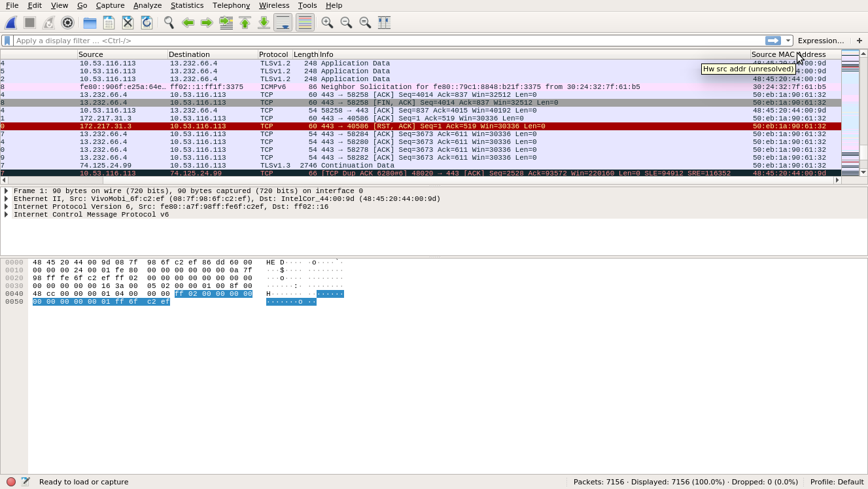
Task: Open the Edit menu
Action: coord(35,5)
